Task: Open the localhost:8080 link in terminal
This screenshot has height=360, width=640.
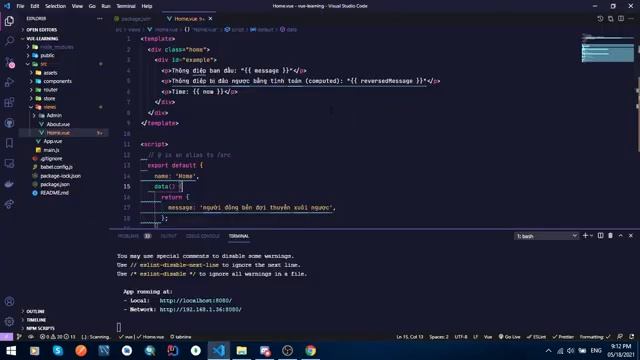Action: (x=196, y=300)
